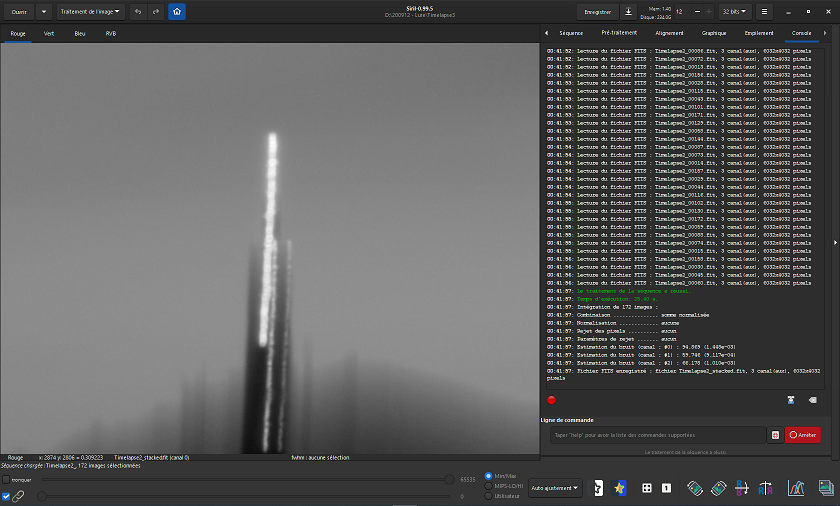
Task: Save the console log to file
Action: [x=791, y=400]
